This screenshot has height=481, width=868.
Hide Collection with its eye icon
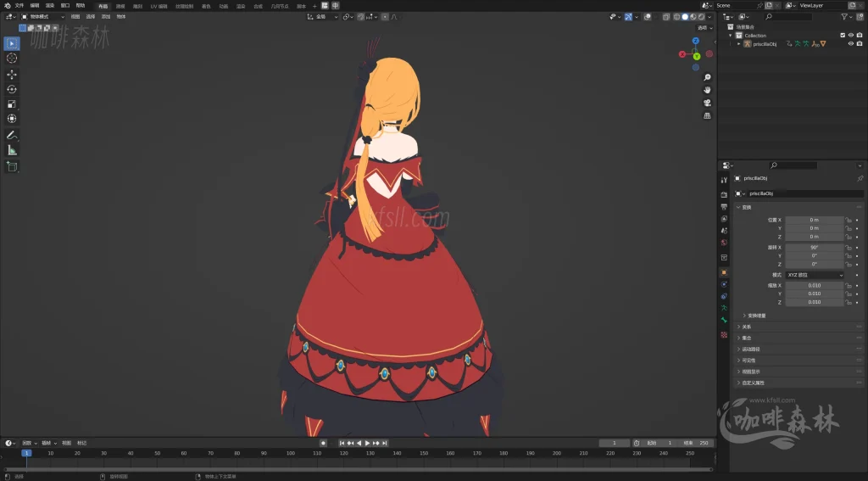(x=851, y=36)
